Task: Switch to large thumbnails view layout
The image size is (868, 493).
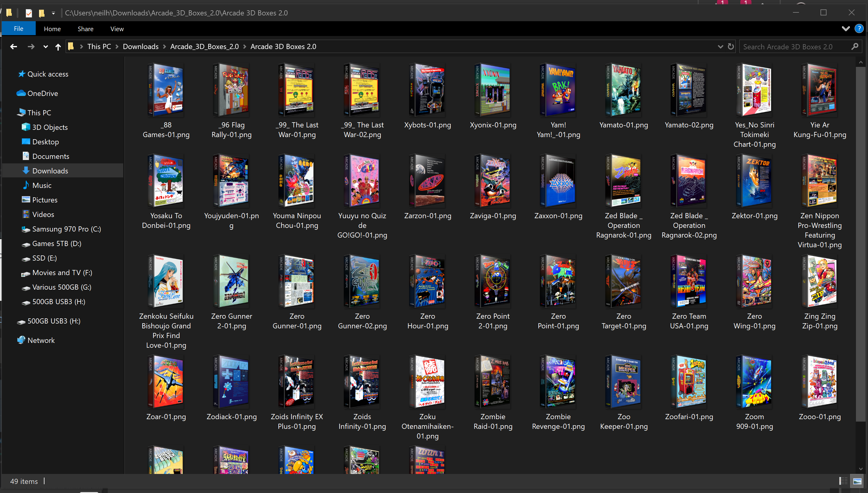Action: coord(857,481)
